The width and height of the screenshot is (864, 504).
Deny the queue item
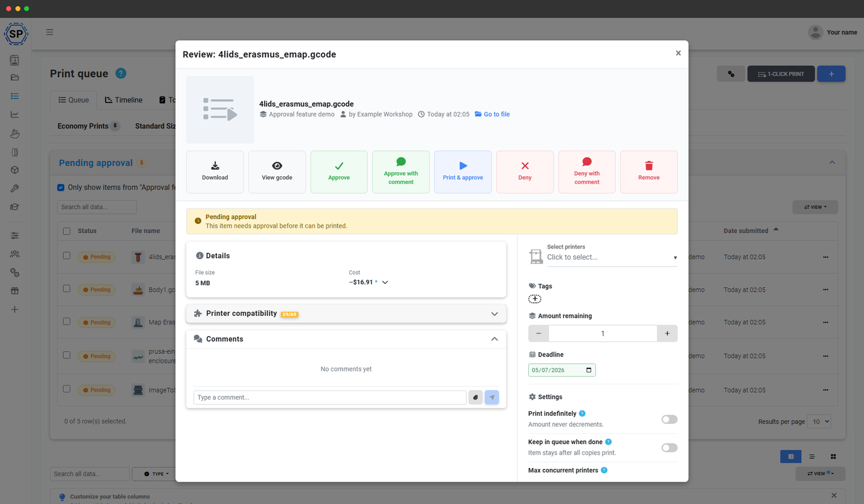click(525, 172)
